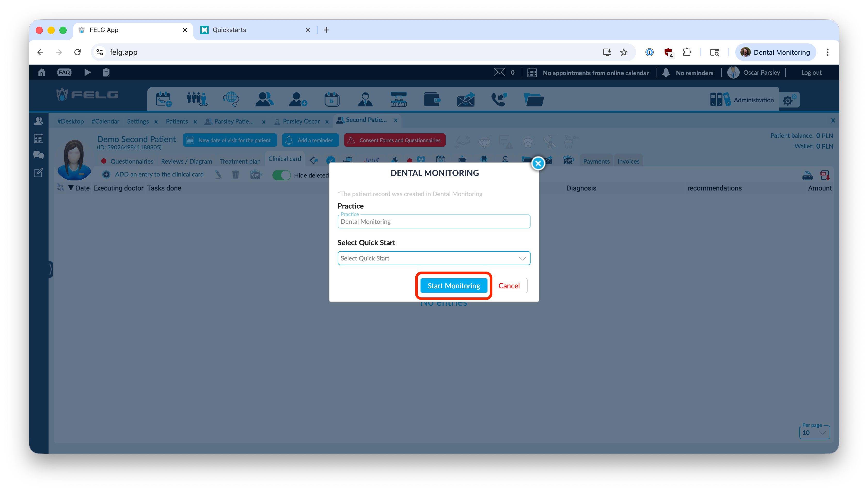Open the Reviews / Diagram tab

186,161
